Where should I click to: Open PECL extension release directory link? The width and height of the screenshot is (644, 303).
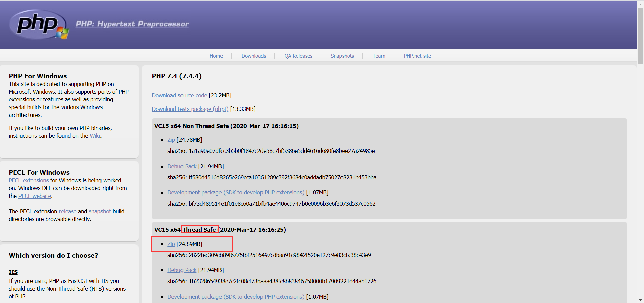tap(68, 211)
